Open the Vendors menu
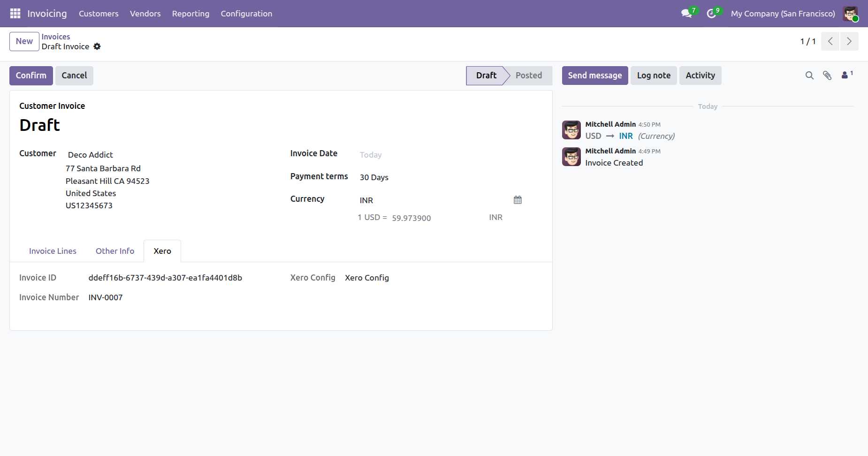 [x=145, y=14]
